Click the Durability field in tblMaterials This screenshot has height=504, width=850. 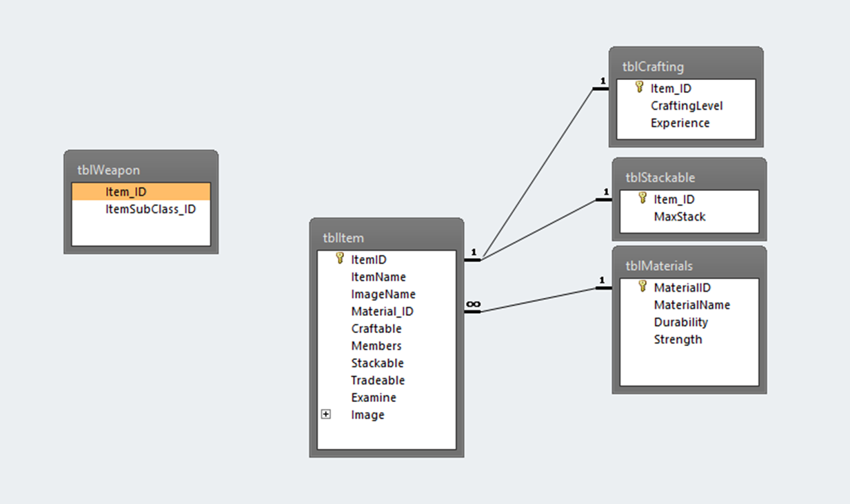click(x=680, y=322)
